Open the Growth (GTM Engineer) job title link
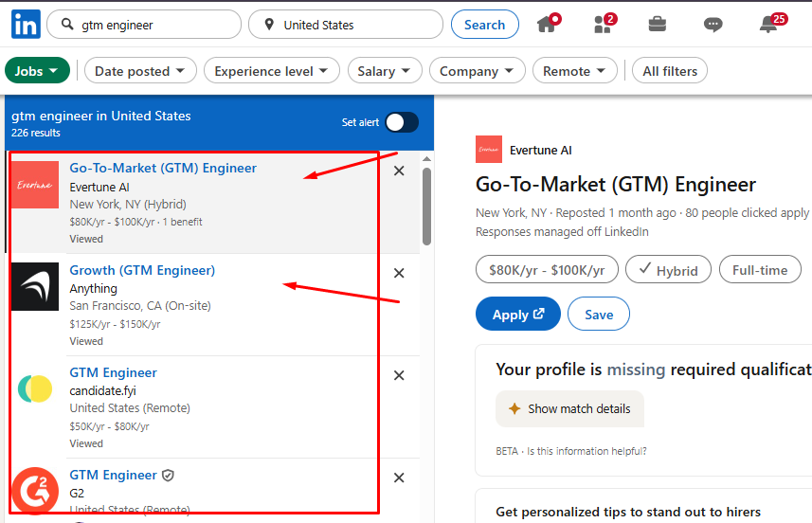Viewport: 812px width, 523px height. pyautogui.click(x=142, y=270)
